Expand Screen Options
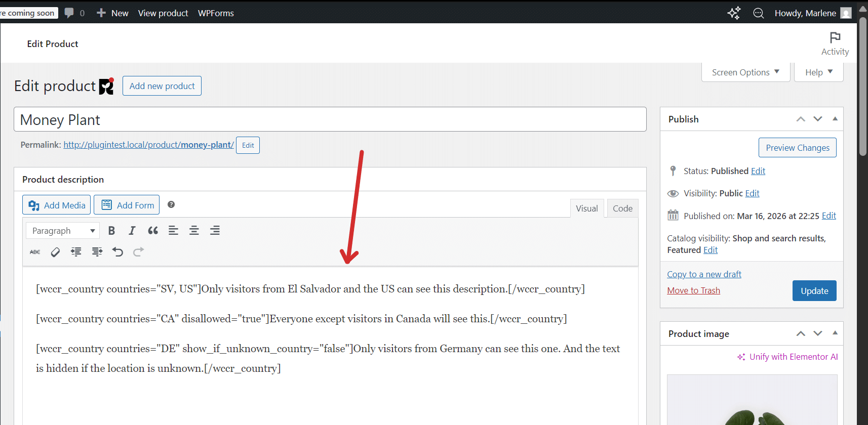The image size is (868, 425). tap(745, 72)
